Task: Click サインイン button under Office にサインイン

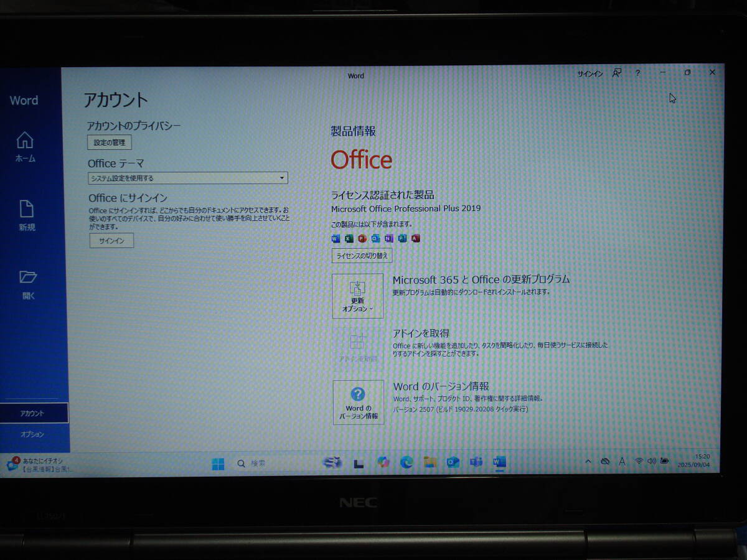Action: (111, 241)
